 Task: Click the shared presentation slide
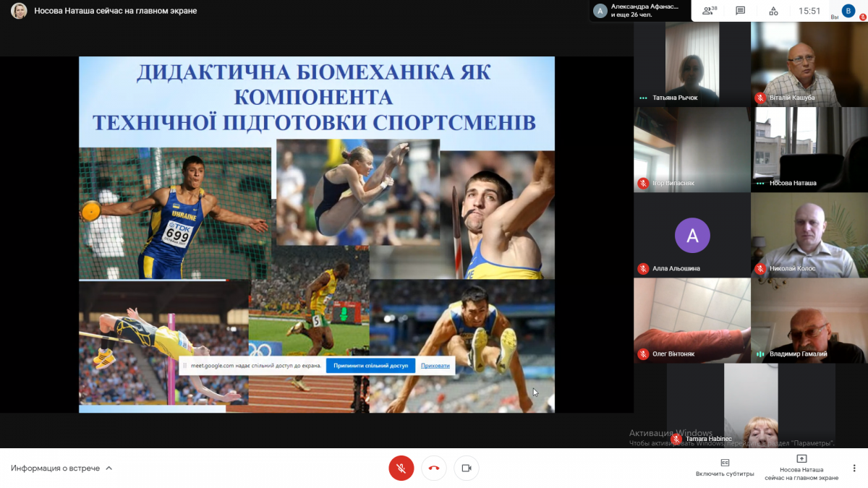point(316,217)
